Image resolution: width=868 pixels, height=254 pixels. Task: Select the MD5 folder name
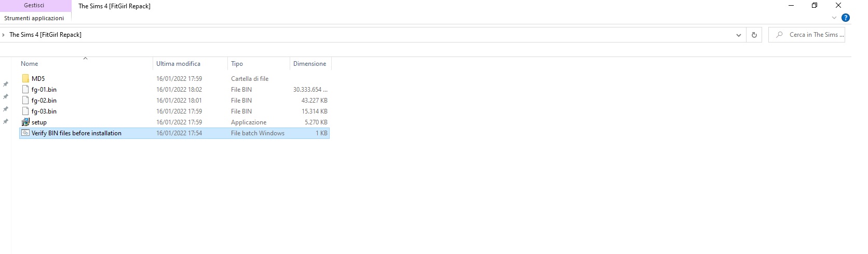(x=38, y=79)
